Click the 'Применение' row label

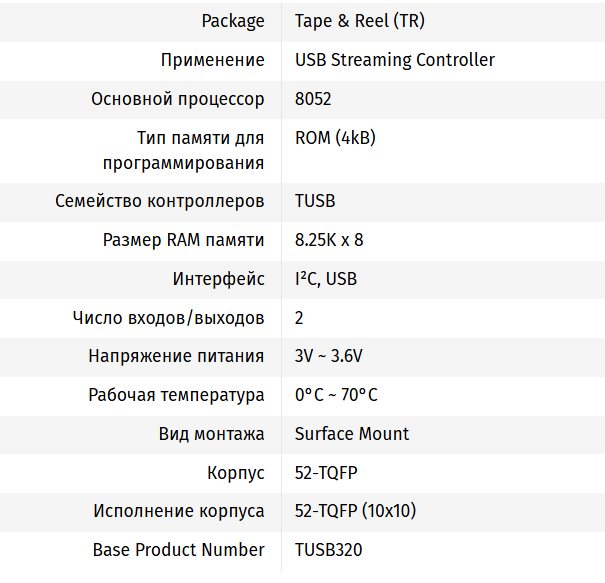click(213, 60)
